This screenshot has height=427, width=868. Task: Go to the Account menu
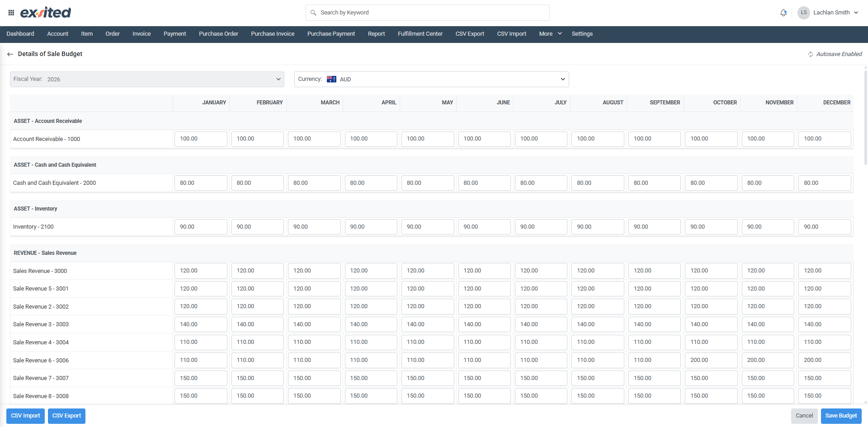[58, 34]
